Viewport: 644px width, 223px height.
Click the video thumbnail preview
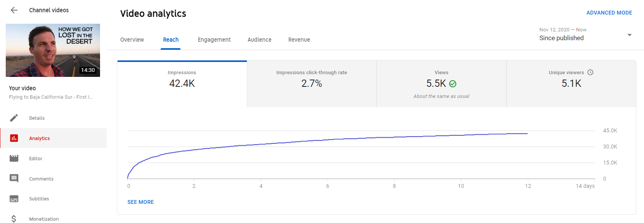53,50
